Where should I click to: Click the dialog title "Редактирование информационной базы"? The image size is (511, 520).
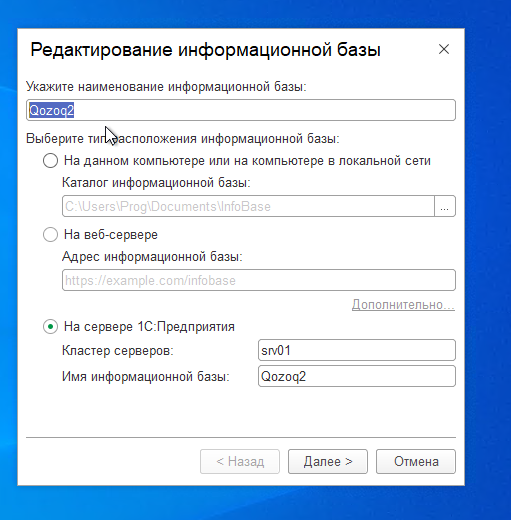click(x=206, y=50)
